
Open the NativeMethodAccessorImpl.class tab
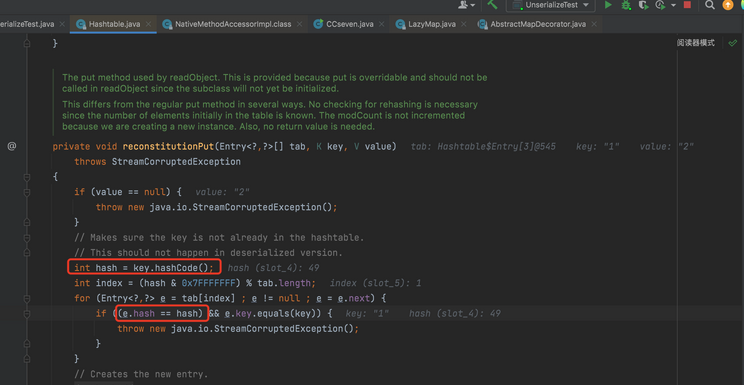tap(233, 24)
